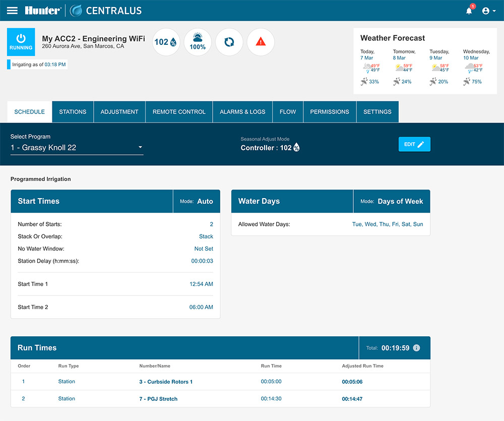Toggle the Running power button
The width and height of the screenshot is (504, 421).
tap(21, 42)
